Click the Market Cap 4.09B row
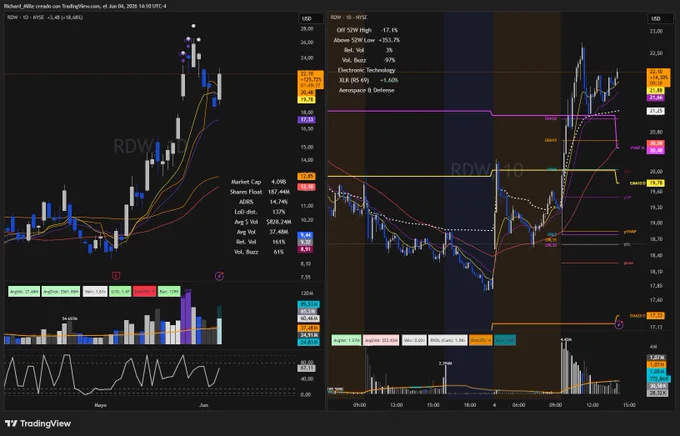The width and height of the screenshot is (680, 436). (258, 182)
